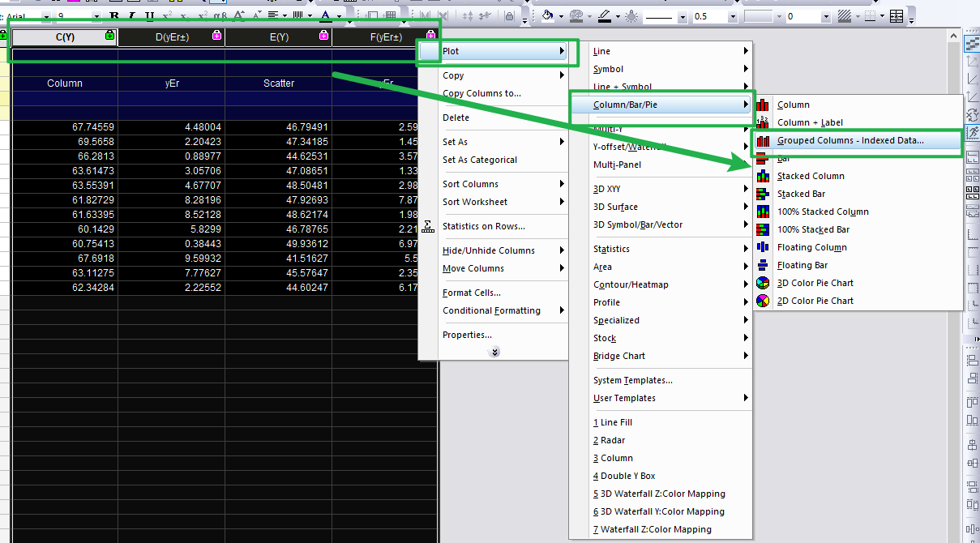980x543 pixels.
Task: Open font size 9 dropdown
Action: 96,16
